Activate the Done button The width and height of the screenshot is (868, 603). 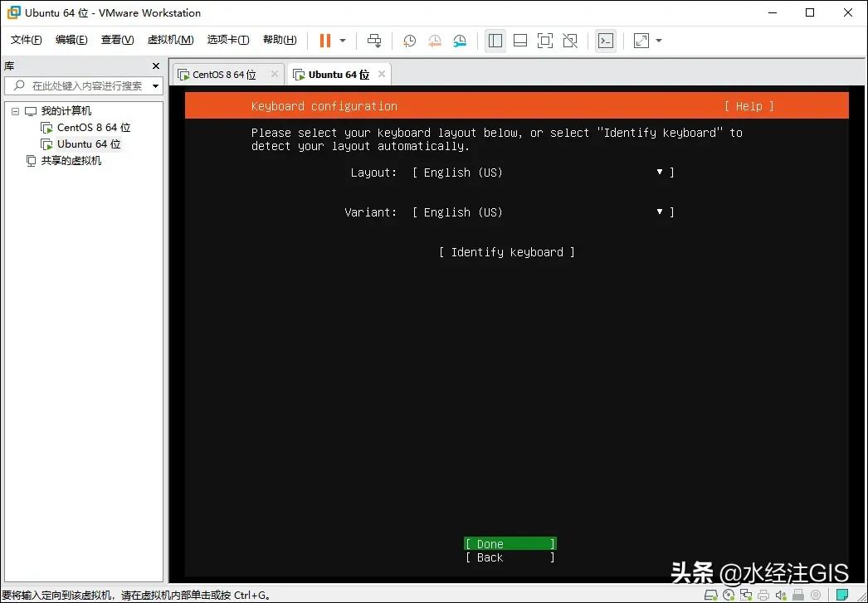pos(509,543)
